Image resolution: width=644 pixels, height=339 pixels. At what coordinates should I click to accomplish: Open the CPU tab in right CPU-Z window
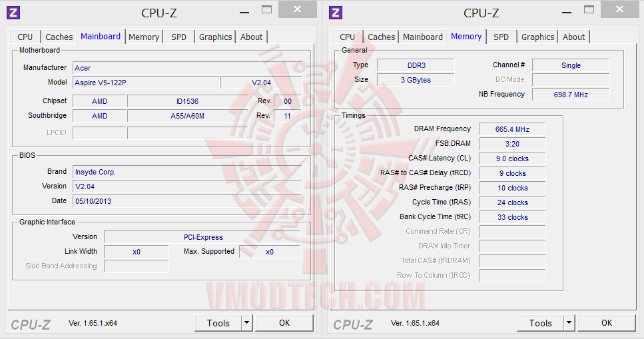[348, 37]
